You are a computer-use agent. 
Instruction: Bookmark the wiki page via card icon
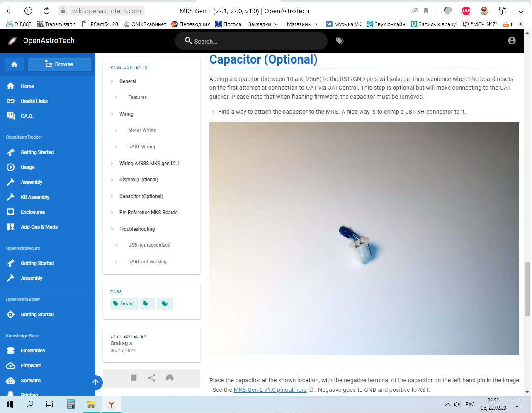pyautogui.click(x=134, y=378)
